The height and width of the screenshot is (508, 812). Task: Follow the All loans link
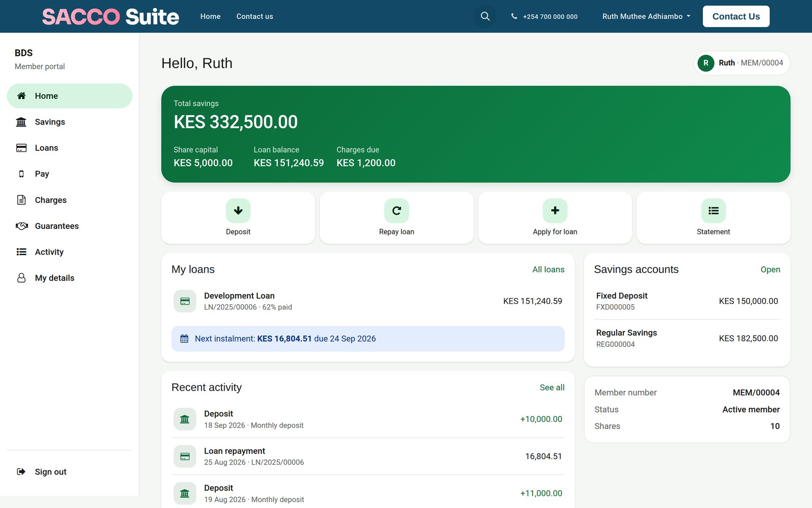(548, 270)
